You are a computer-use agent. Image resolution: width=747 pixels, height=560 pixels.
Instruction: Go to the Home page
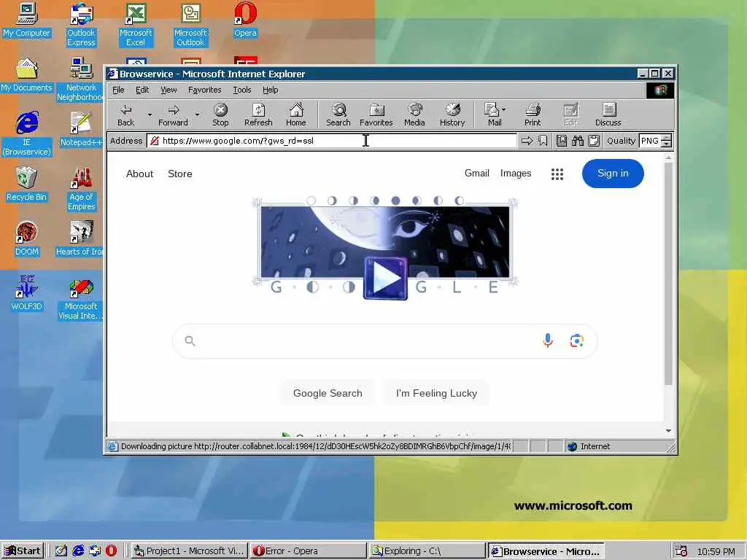[x=296, y=114]
